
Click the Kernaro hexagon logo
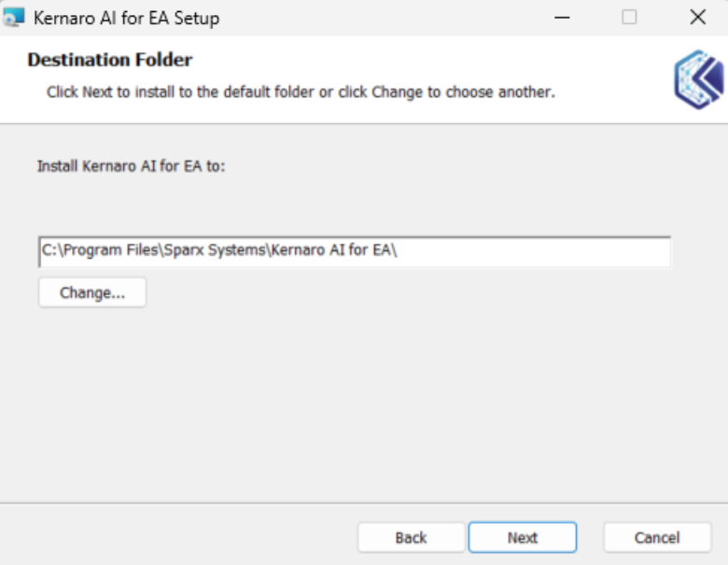(698, 79)
